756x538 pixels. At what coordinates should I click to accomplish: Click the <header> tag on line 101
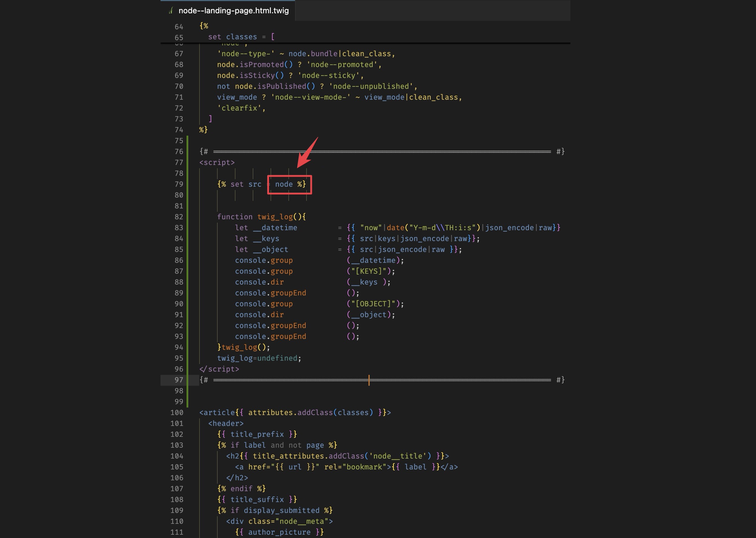pyautogui.click(x=226, y=424)
